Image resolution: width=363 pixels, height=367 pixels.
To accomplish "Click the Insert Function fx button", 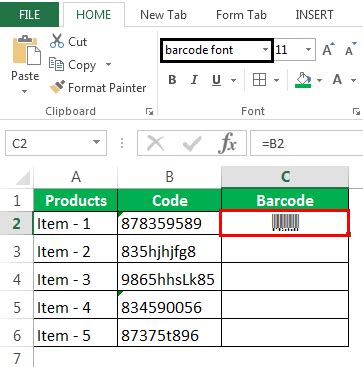I will click(228, 144).
